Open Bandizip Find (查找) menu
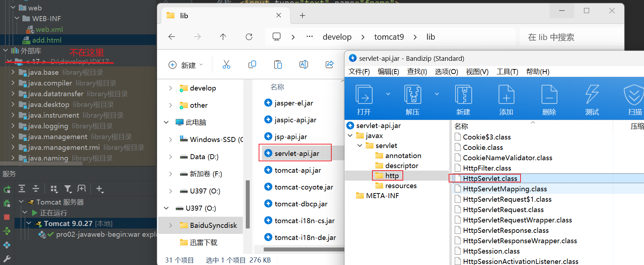The width and height of the screenshot is (644, 265). pyautogui.click(x=417, y=72)
